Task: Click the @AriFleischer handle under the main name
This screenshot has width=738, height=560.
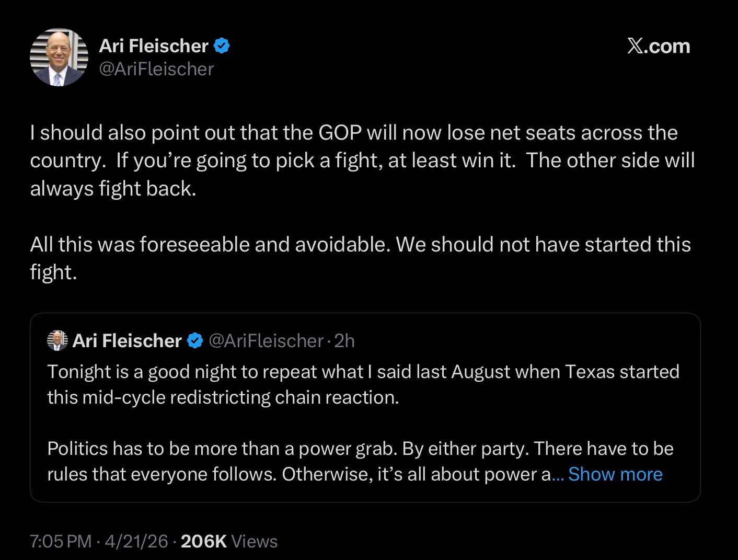Action: [156, 69]
